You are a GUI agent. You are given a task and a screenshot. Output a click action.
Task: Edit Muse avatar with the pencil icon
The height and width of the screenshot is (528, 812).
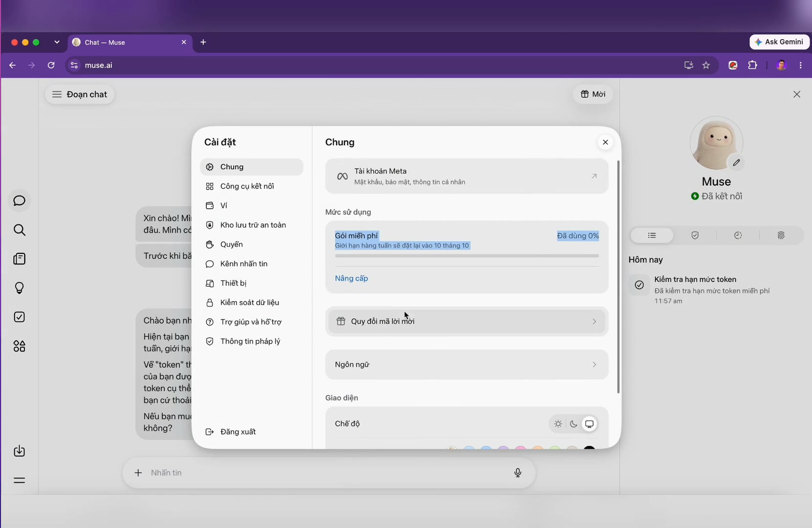736,162
